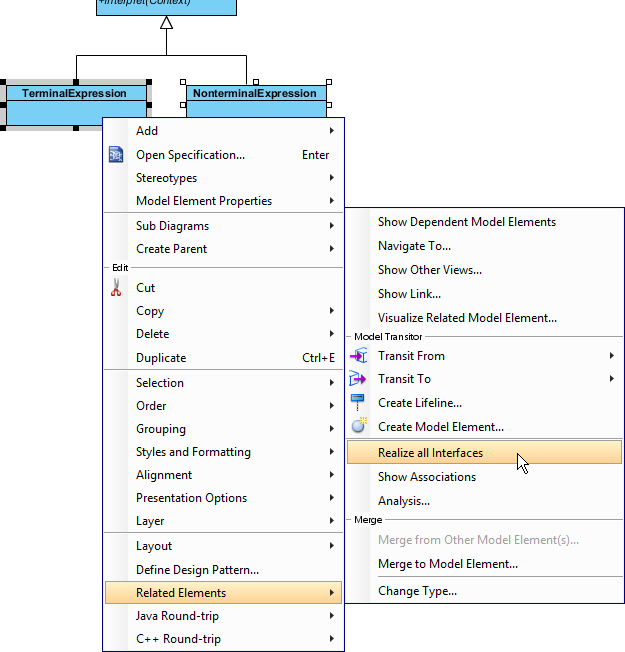The width and height of the screenshot is (625, 652).
Task: Choose Create Model Element... entry
Action: [484, 427]
